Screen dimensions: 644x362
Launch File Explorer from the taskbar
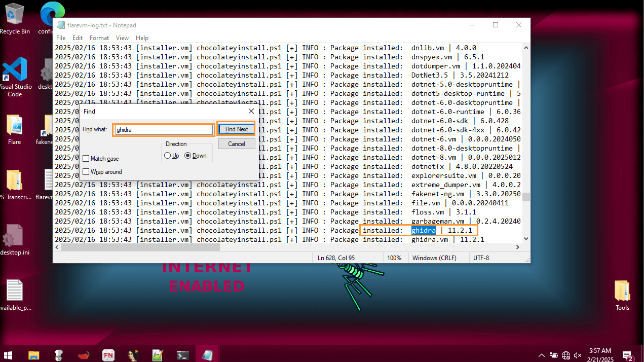(33, 355)
